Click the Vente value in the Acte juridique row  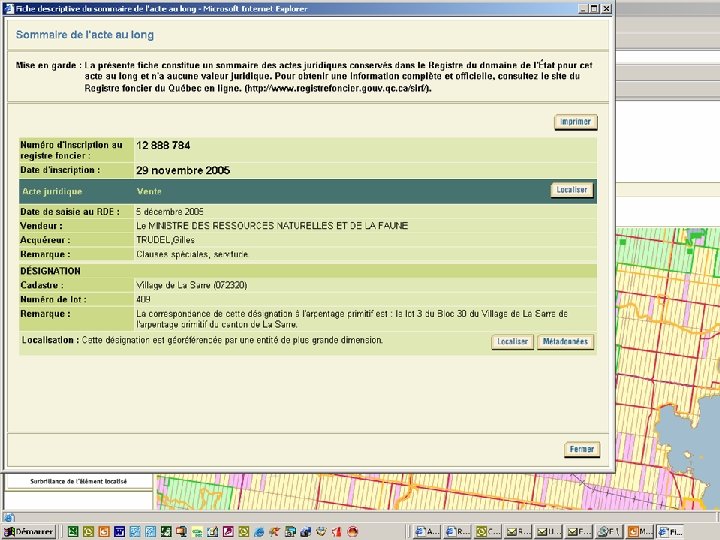tap(149, 191)
